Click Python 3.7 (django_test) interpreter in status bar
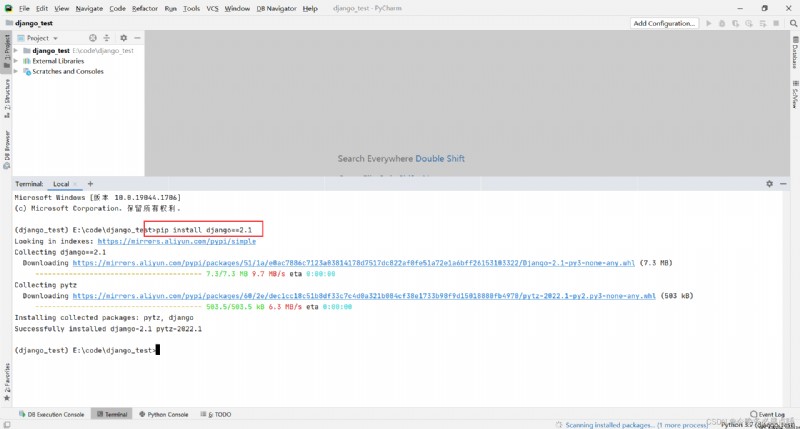 (x=759, y=424)
